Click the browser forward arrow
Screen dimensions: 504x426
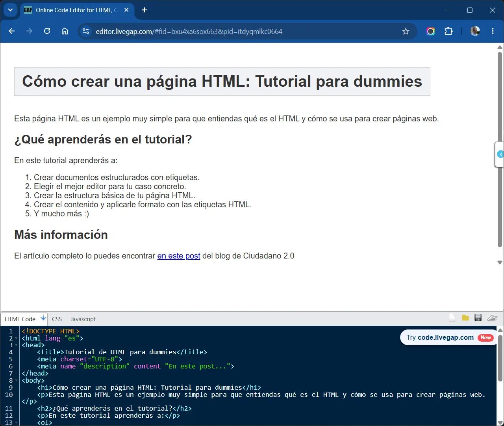click(29, 31)
